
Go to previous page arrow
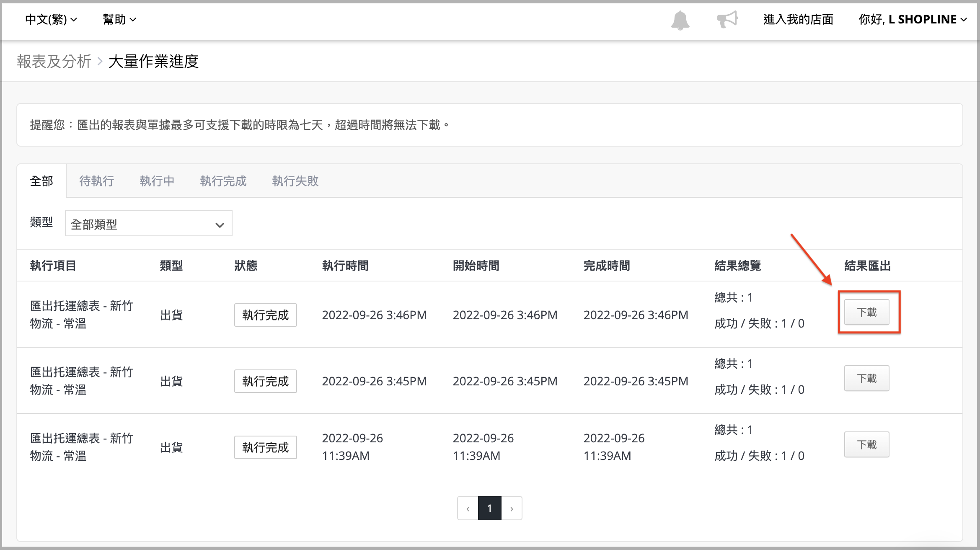[x=468, y=509]
